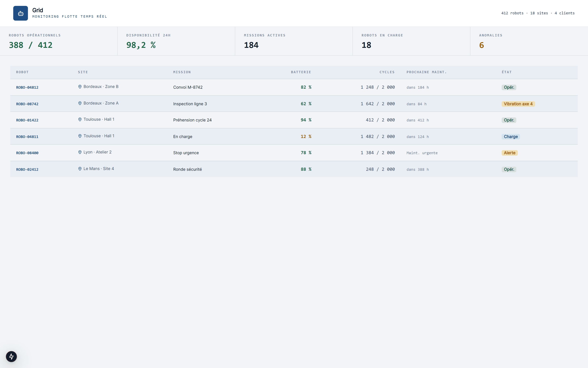Viewport: 588px width, 368px height.
Task: Click the 82 % battery value
Action: point(306,87)
